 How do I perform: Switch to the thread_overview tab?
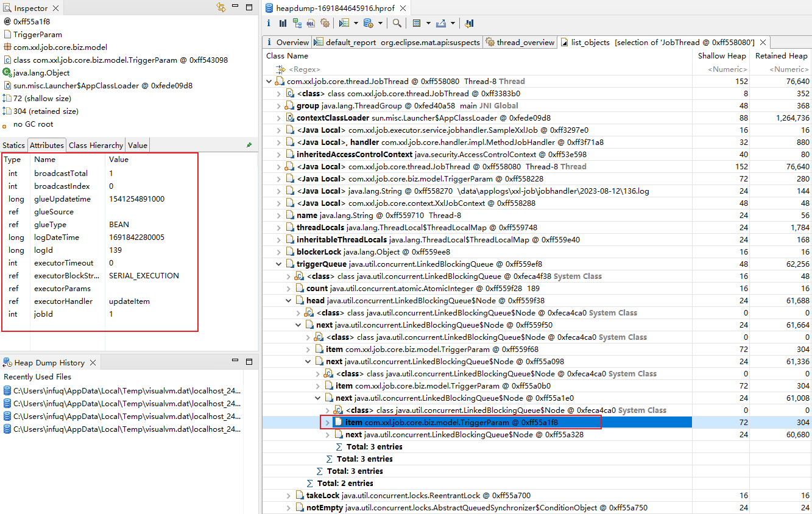pyautogui.click(x=520, y=43)
